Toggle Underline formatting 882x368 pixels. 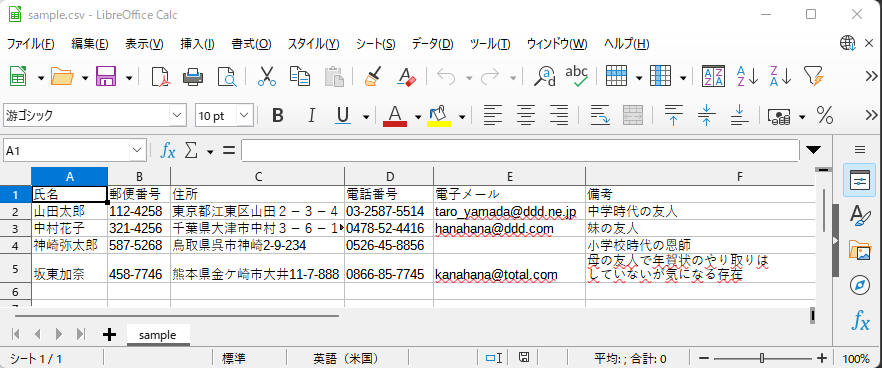(343, 116)
